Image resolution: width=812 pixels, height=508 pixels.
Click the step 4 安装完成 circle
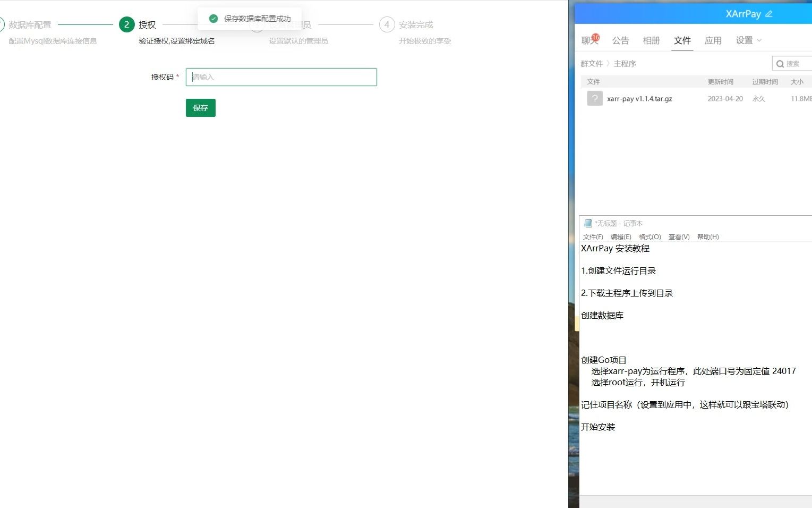pyautogui.click(x=387, y=24)
